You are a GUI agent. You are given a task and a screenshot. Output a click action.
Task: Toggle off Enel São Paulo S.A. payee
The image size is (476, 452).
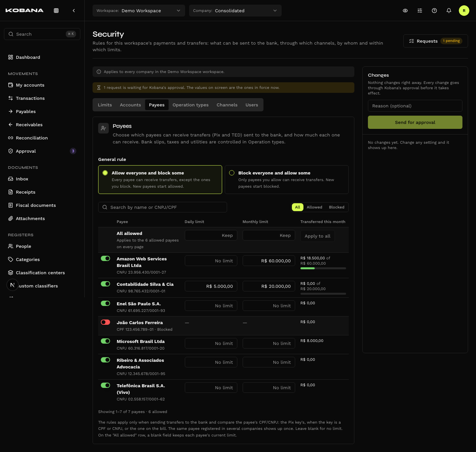point(105,303)
